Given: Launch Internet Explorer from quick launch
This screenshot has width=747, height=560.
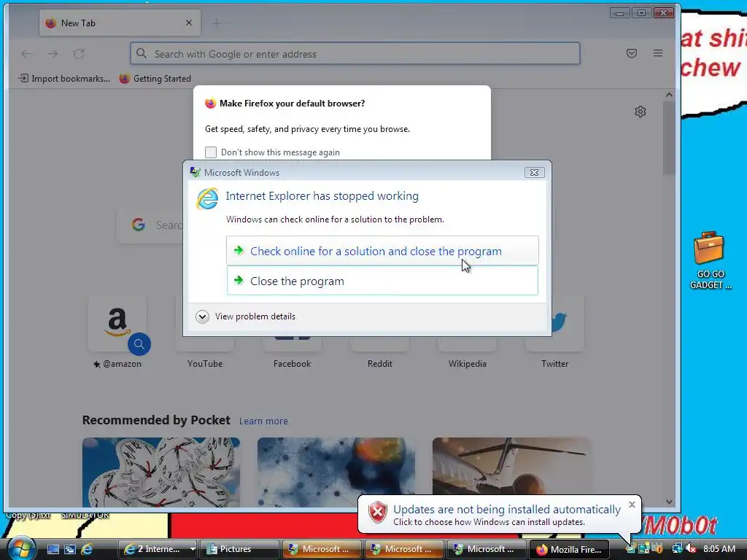Looking at the screenshot, I should 87,549.
